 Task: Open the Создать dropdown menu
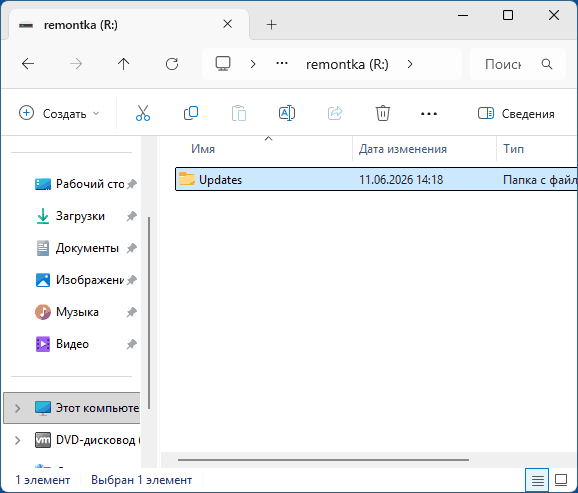(x=59, y=114)
